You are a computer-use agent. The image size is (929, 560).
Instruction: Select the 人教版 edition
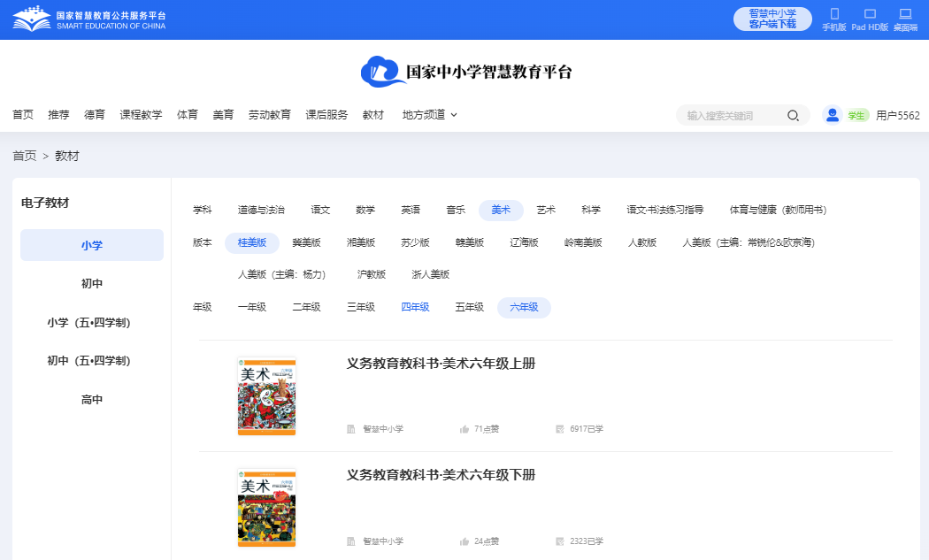(642, 242)
